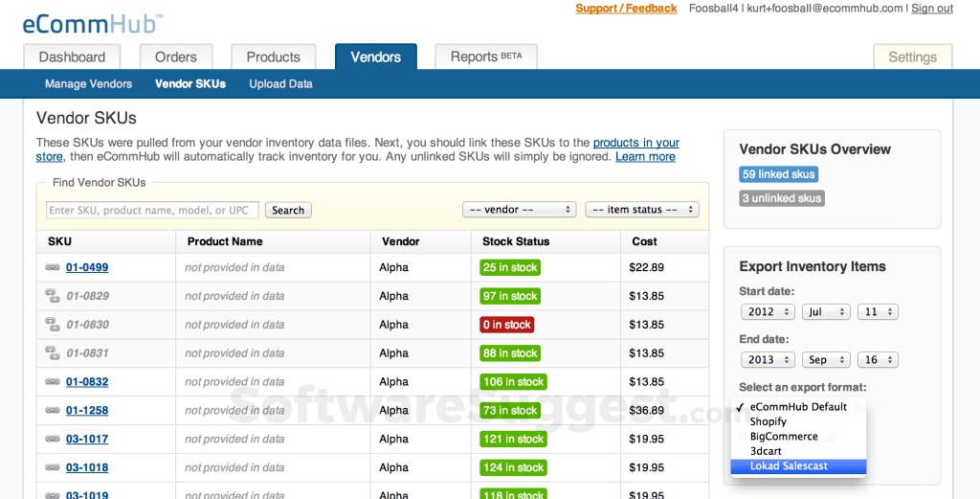Show the 59 linked skus badge
The height and width of the screenshot is (499, 980).
click(778, 174)
